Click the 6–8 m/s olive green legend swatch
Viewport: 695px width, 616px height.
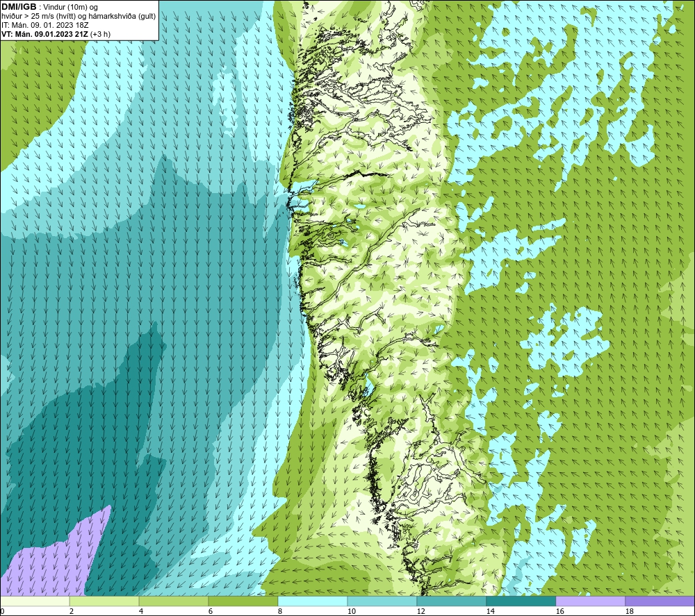click(243, 601)
